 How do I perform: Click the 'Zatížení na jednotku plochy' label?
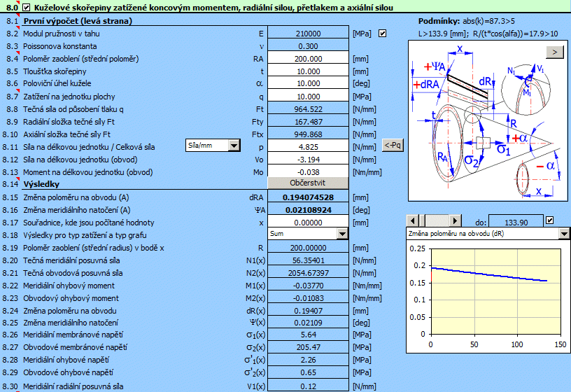69,97
